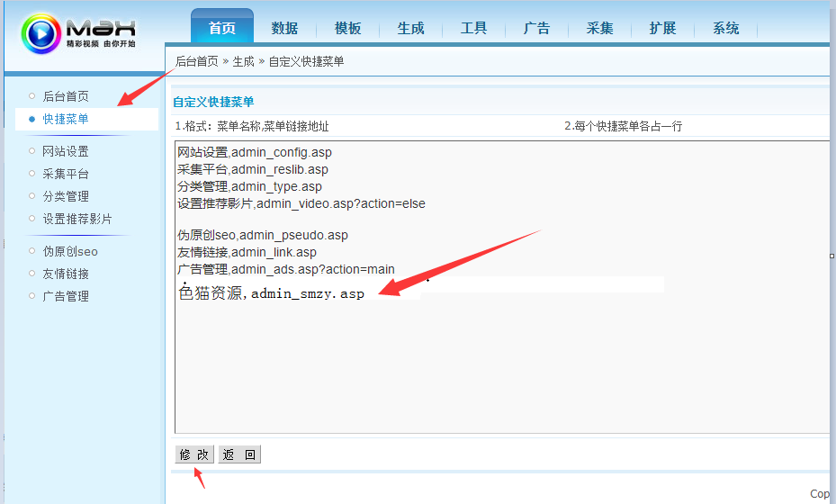Click the 修改 button
This screenshot has height=504, width=836.
(194, 454)
